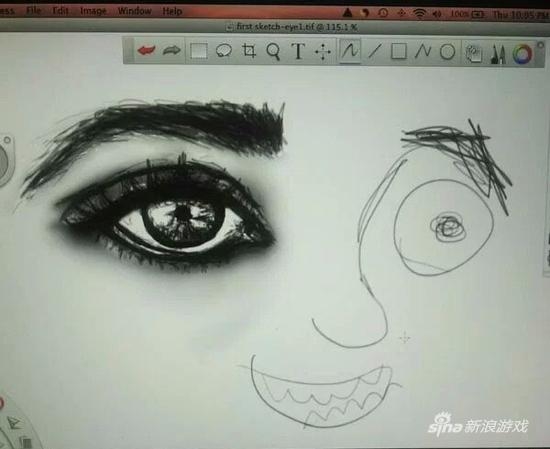The width and height of the screenshot is (550, 449).
Task: Open the Brush palette icon
Action: pos(498,54)
